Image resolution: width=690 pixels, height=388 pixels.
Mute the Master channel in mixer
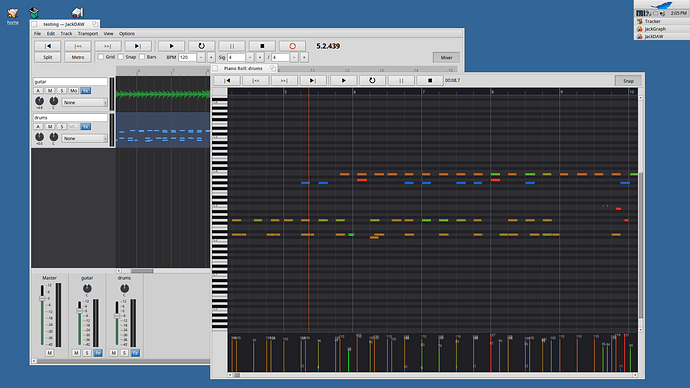point(49,353)
